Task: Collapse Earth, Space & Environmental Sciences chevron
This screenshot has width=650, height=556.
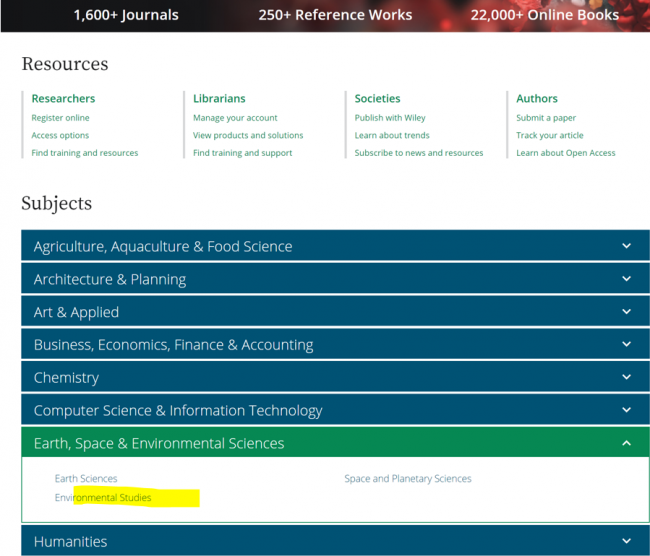Action: (x=626, y=443)
